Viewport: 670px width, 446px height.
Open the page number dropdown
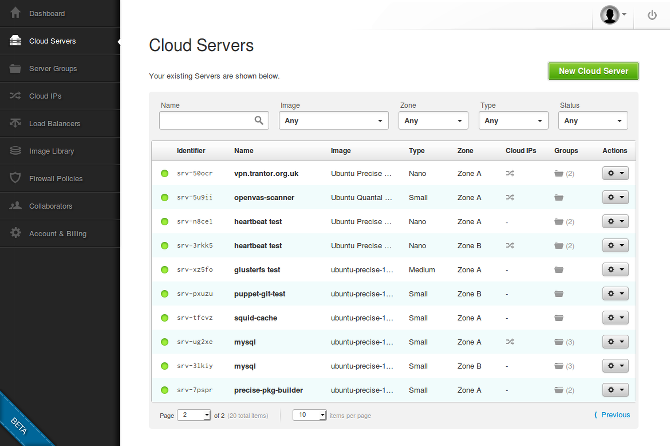(x=194, y=415)
